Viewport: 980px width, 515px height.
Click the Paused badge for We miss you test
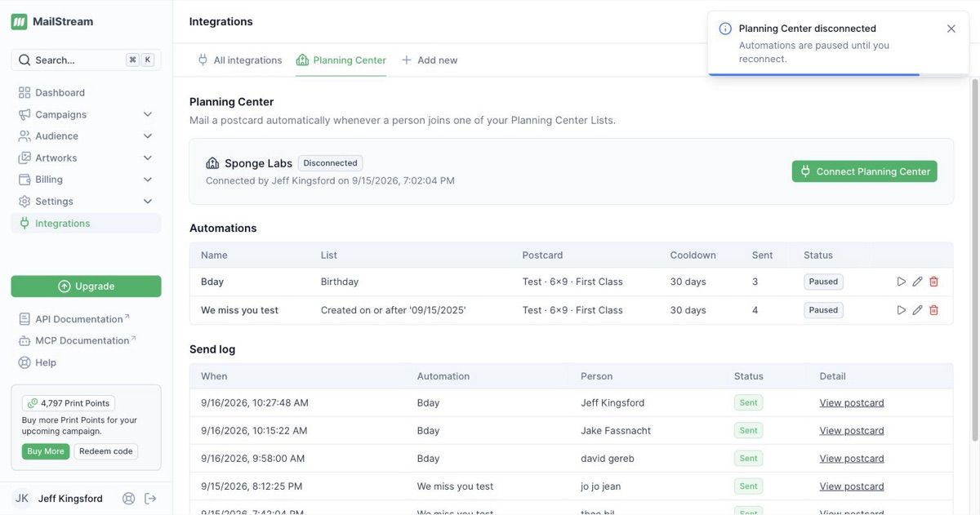[823, 310]
